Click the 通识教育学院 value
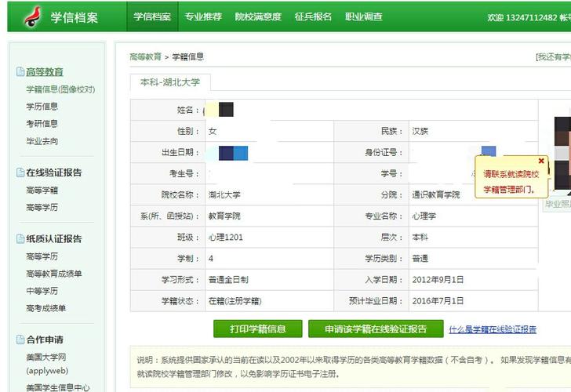Screen dimensions: 571x392 click(x=436, y=194)
